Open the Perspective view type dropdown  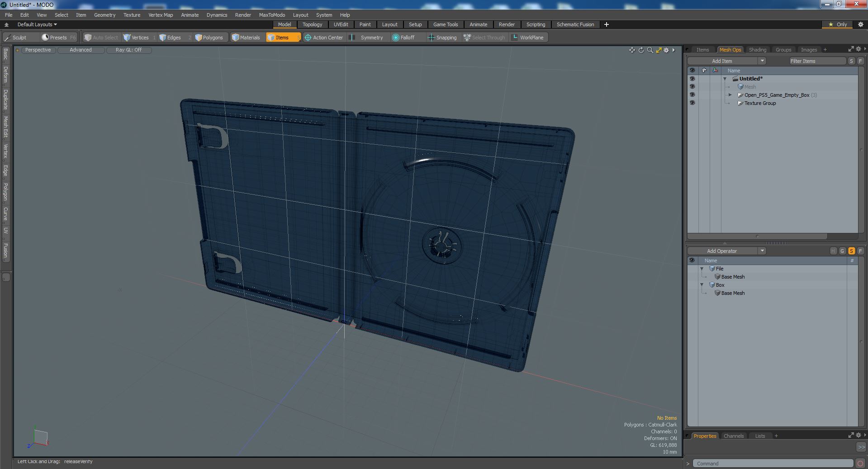click(38, 50)
